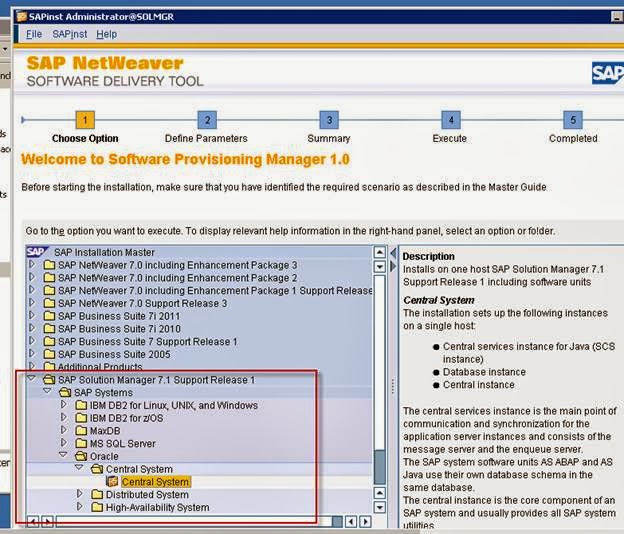Screen dimensions: 624x534
Task: Click tree vertical scrollbar thumb
Action: pos(380,467)
